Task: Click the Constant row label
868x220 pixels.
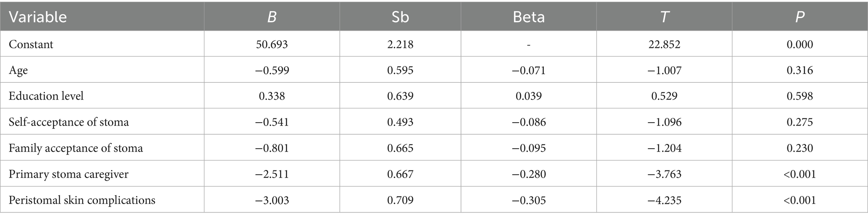Action: [x=31, y=44]
